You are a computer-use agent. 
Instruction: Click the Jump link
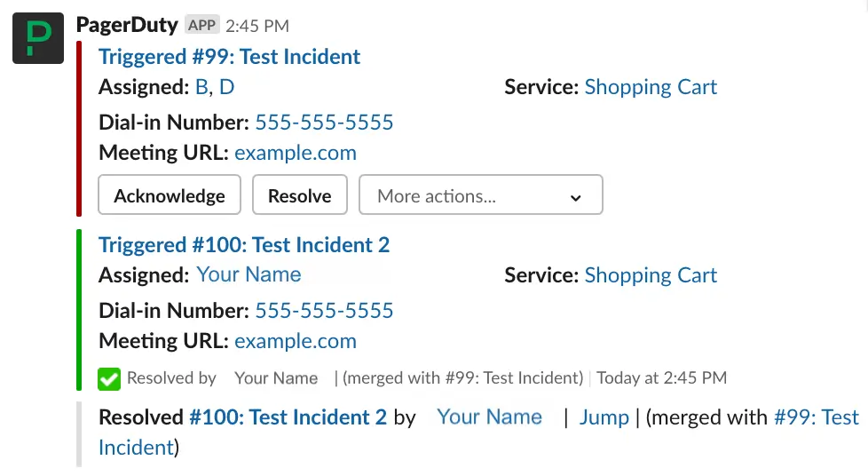pos(604,417)
